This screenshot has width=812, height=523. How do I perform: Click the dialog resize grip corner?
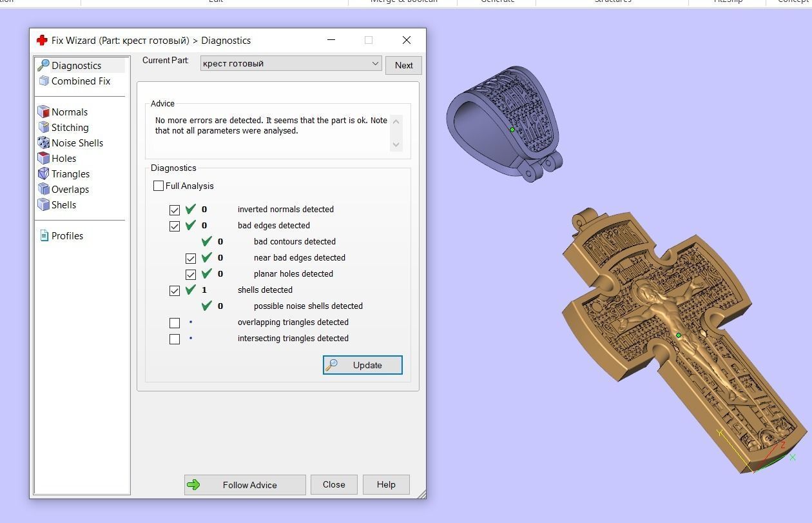pos(421,494)
